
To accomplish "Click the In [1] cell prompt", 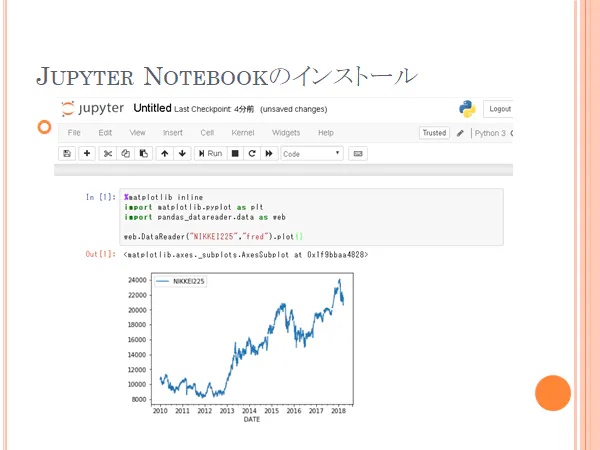I will (x=101, y=197).
